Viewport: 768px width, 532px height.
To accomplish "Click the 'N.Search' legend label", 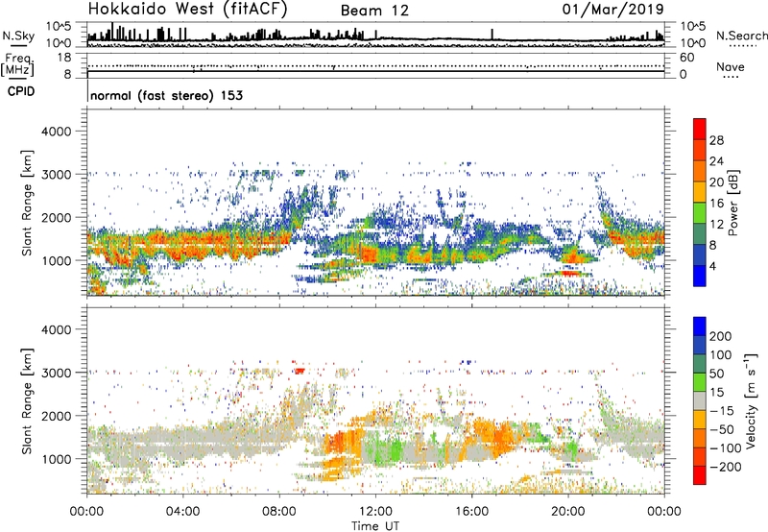I will (741, 36).
